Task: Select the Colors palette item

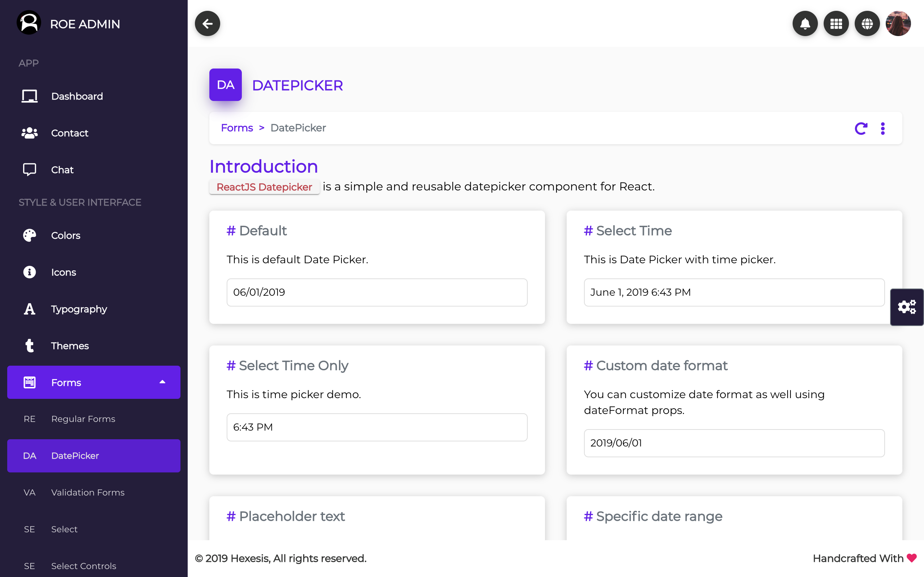Action: point(66,235)
